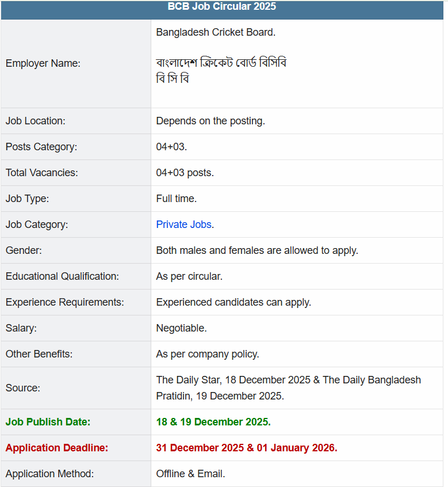
Task: Click the Job Location label
Action: (x=36, y=121)
